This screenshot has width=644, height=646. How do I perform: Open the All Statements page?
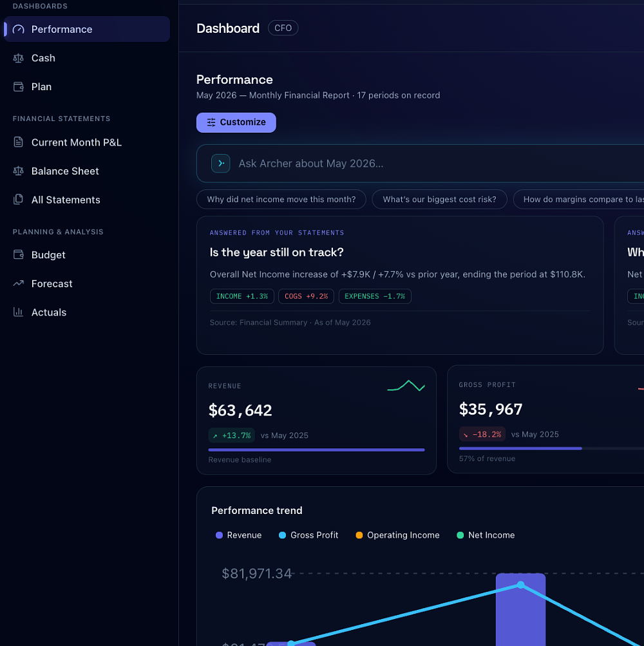(x=87, y=200)
